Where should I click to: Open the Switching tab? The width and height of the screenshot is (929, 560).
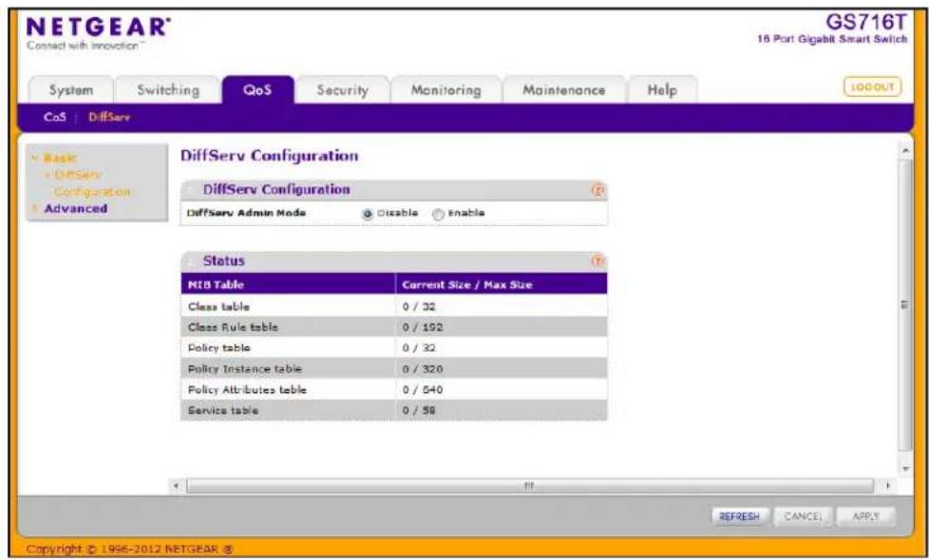[168, 90]
